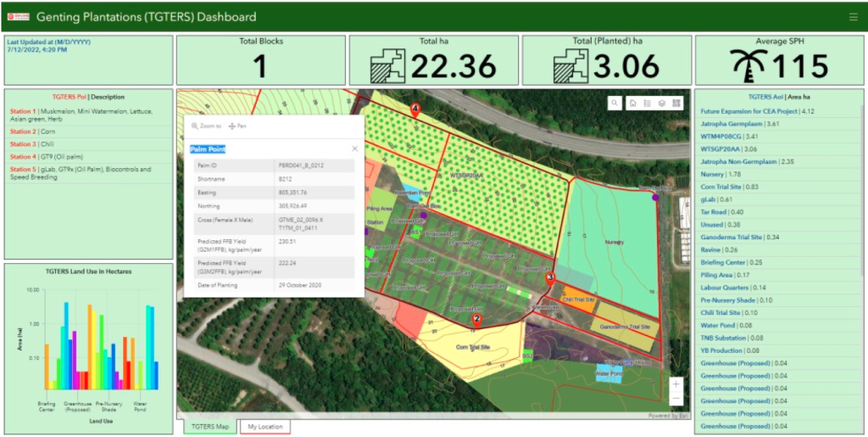Select Ravine 0.26 area row
Screen dimensions: 868x437
[779, 249]
